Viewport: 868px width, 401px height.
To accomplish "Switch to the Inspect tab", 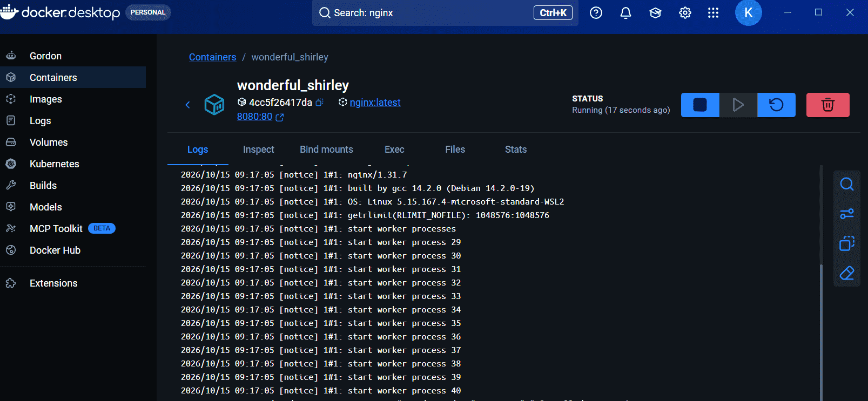I will coord(259,149).
